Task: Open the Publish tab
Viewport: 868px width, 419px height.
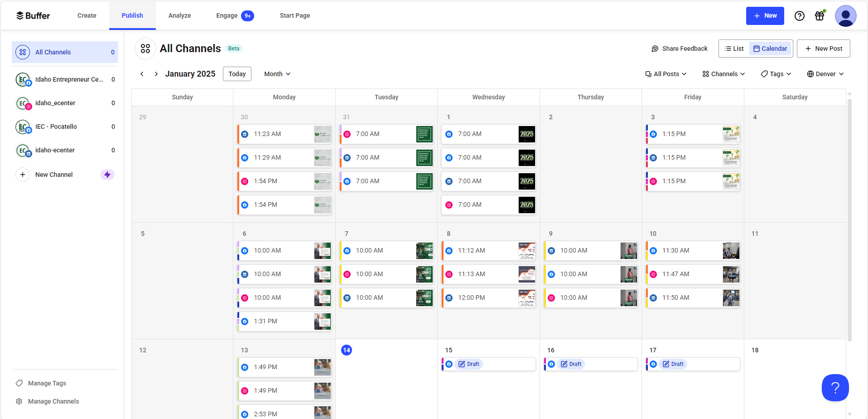Action: 132,15
